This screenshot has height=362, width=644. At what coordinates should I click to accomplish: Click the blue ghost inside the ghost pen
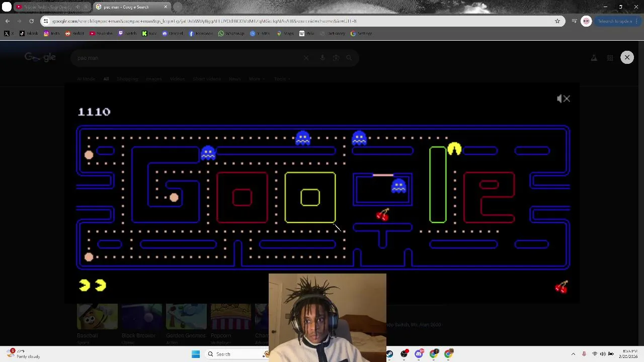point(398,186)
